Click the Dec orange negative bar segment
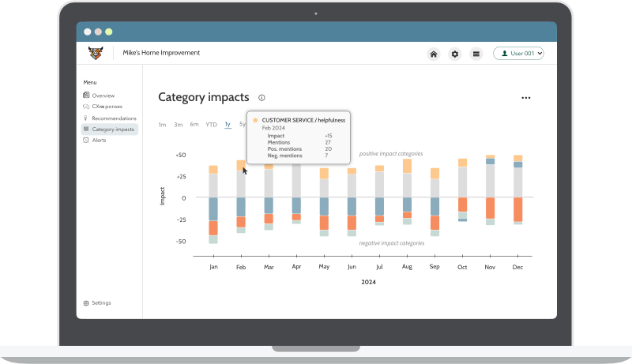Viewport: 632px width, 364px height. coord(518,209)
